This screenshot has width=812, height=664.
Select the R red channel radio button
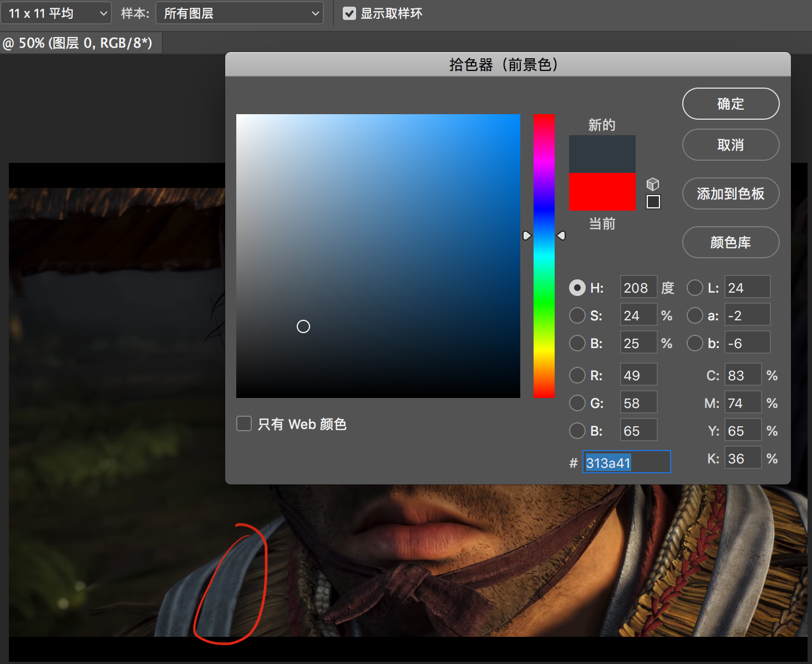point(577,375)
